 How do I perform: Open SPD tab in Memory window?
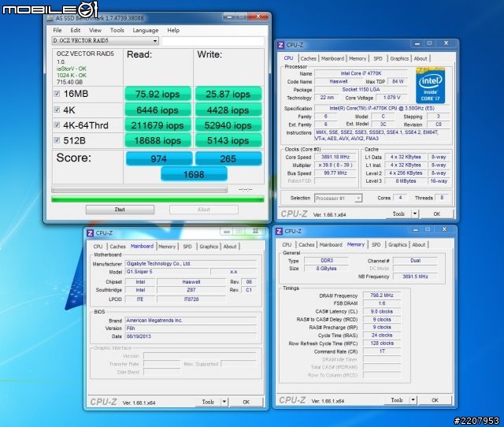[376, 245]
